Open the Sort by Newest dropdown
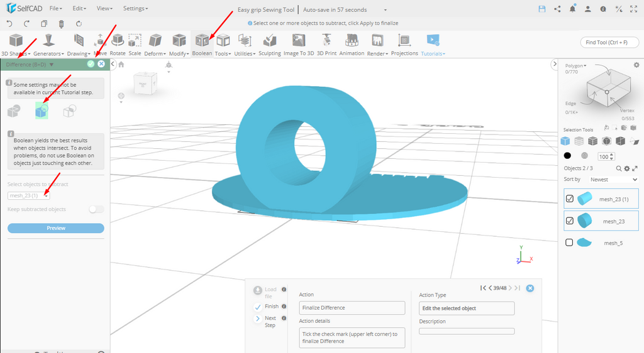Image resolution: width=644 pixels, height=353 pixels. [x=613, y=180]
